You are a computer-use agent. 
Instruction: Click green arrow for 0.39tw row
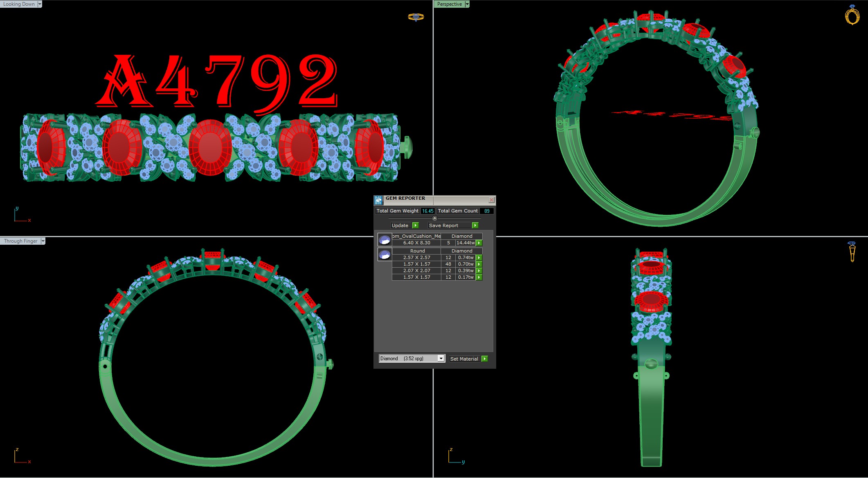point(479,271)
